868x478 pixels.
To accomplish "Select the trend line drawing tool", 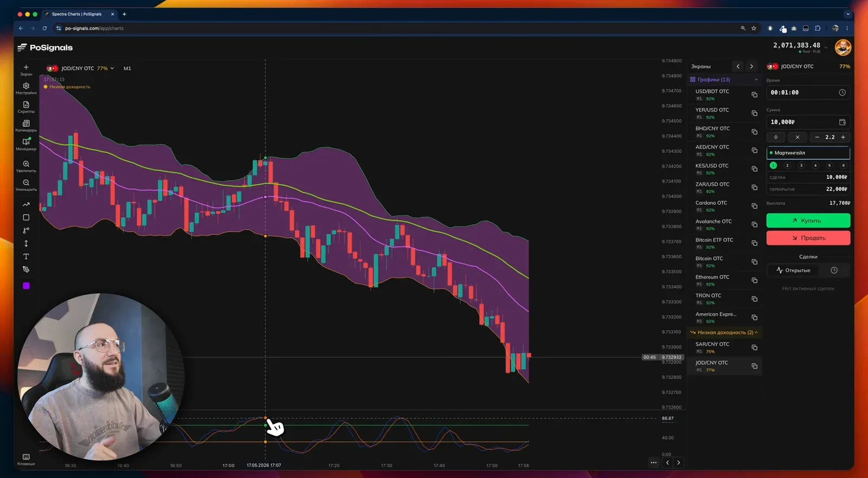I will (x=26, y=204).
